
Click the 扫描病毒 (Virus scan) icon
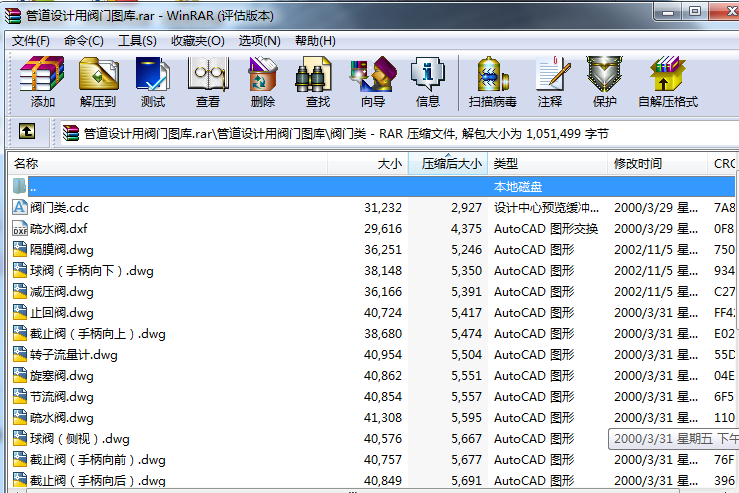pyautogui.click(x=493, y=74)
